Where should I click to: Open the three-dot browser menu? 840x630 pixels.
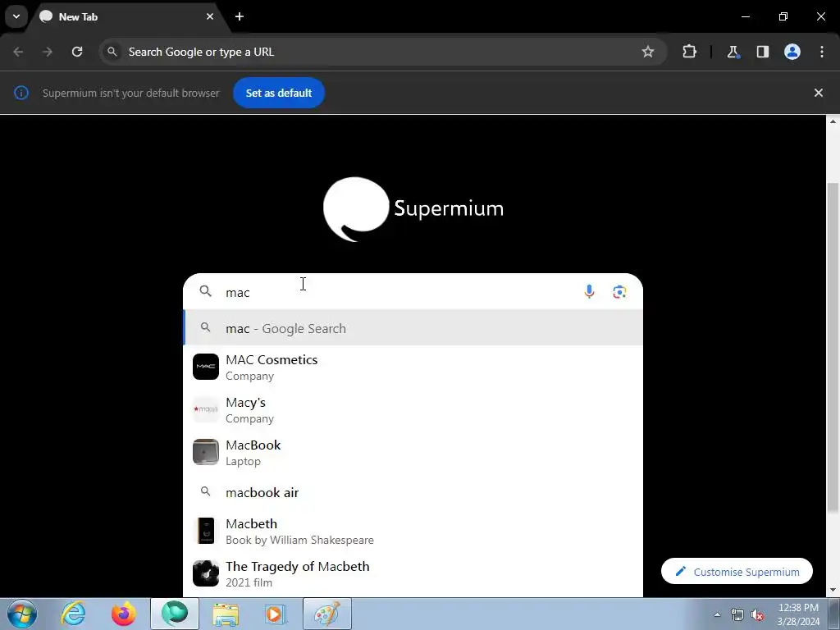coord(822,52)
